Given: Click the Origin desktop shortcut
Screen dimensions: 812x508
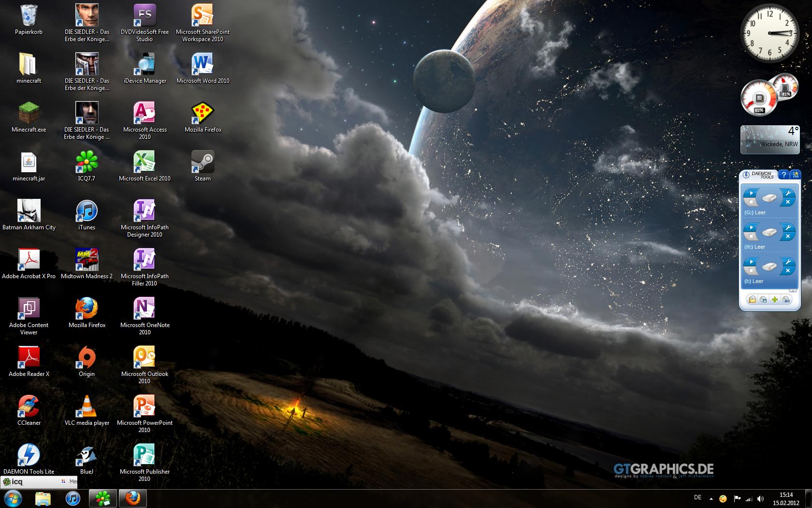Looking at the screenshot, I should (x=87, y=358).
